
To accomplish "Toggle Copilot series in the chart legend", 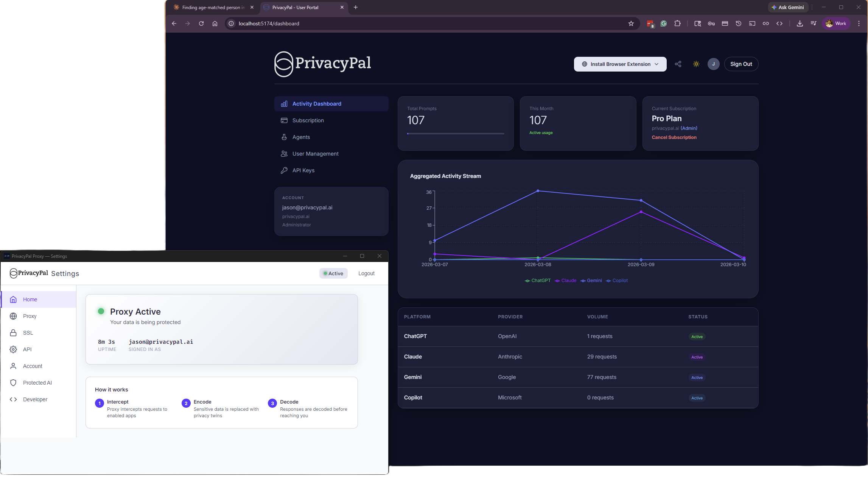I will pyautogui.click(x=617, y=281).
